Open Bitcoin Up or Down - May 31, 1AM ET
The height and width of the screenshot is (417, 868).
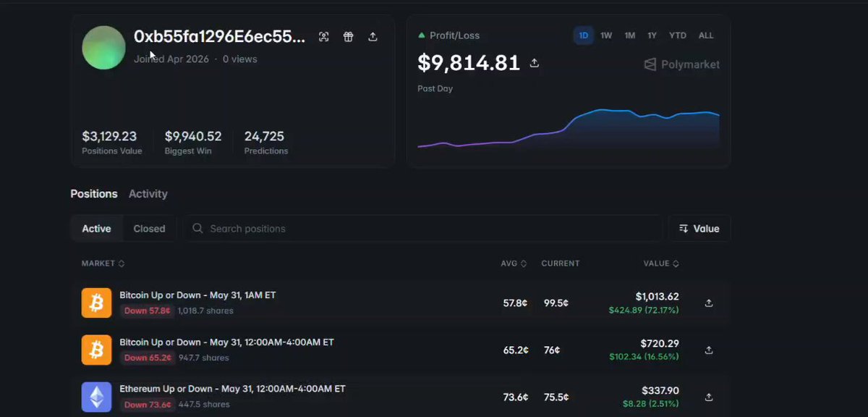(x=197, y=295)
